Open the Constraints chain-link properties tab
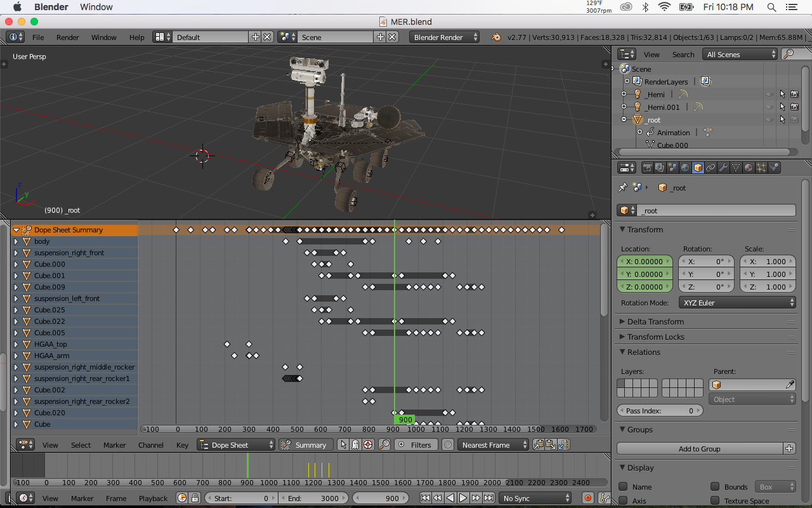The height and width of the screenshot is (508, 812). (711, 168)
